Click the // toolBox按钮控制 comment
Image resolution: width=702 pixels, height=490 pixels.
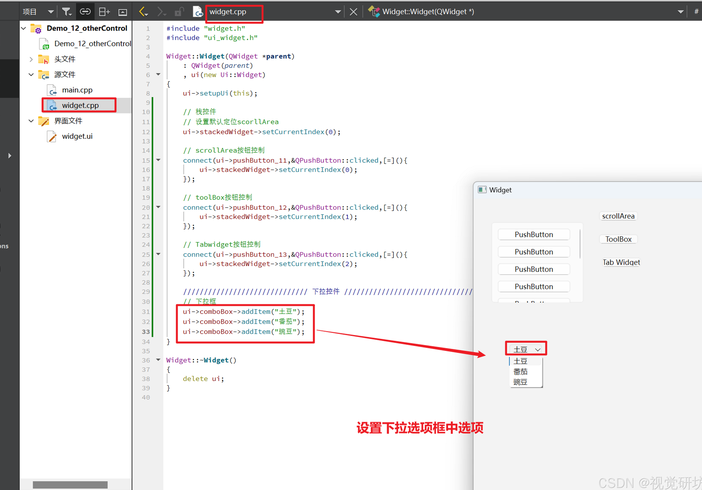(217, 197)
